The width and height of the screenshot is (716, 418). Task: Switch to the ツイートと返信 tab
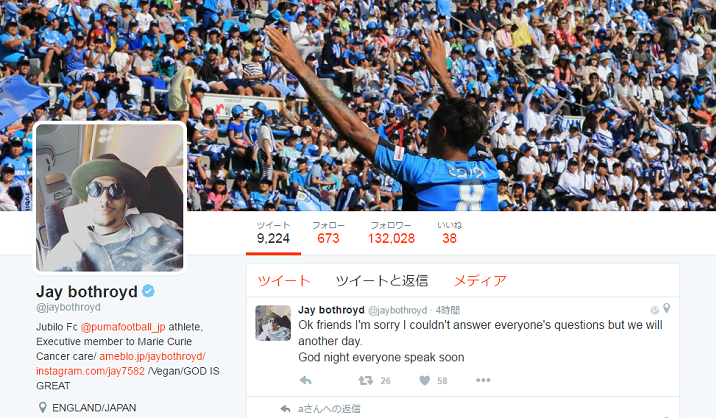(382, 280)
